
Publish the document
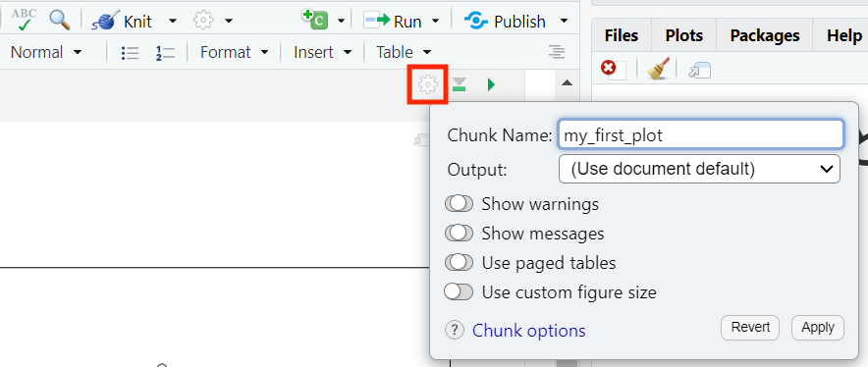click(x=505, y=21)
